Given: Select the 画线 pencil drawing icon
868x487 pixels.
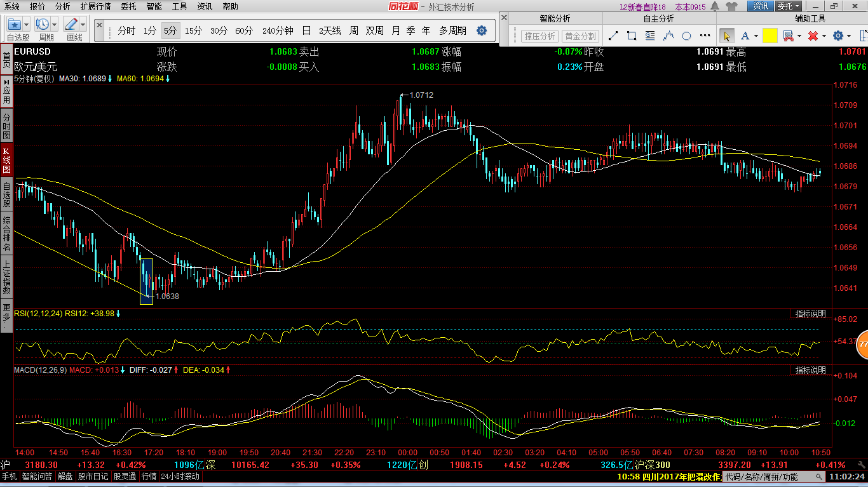Looking at the screenshot, I should pos(71,25).
